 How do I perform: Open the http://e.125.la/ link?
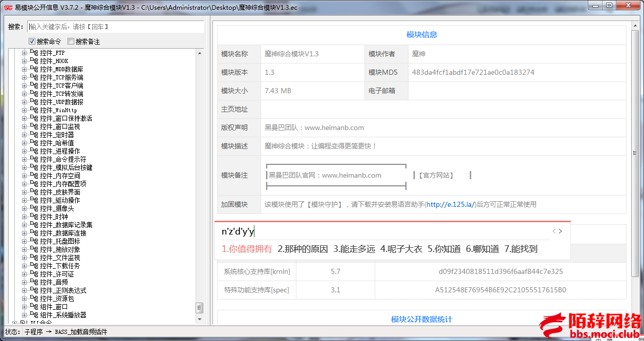coord(450,204)
